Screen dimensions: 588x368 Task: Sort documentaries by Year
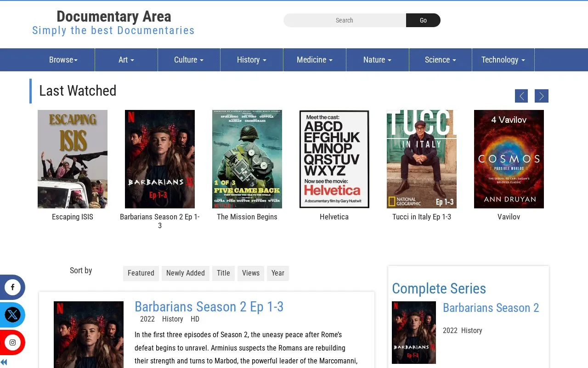278,273
